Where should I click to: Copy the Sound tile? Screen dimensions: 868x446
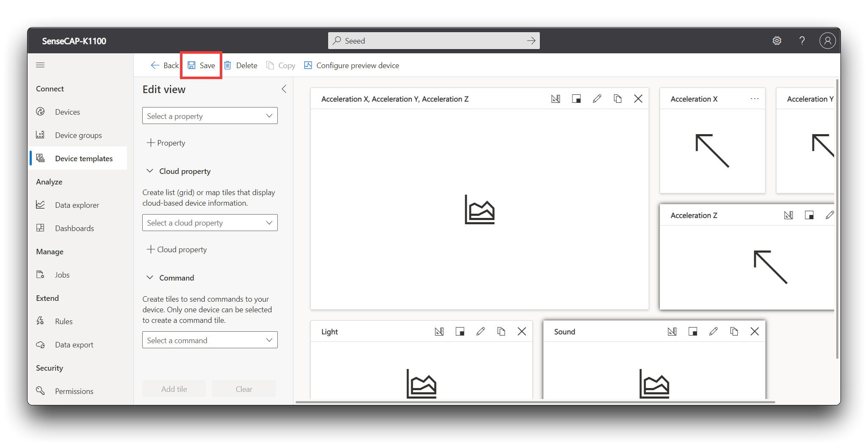pos(734,331)
